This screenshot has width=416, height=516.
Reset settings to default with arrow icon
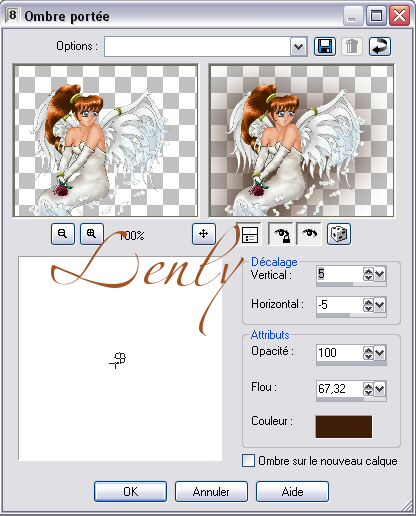point(380,46)
